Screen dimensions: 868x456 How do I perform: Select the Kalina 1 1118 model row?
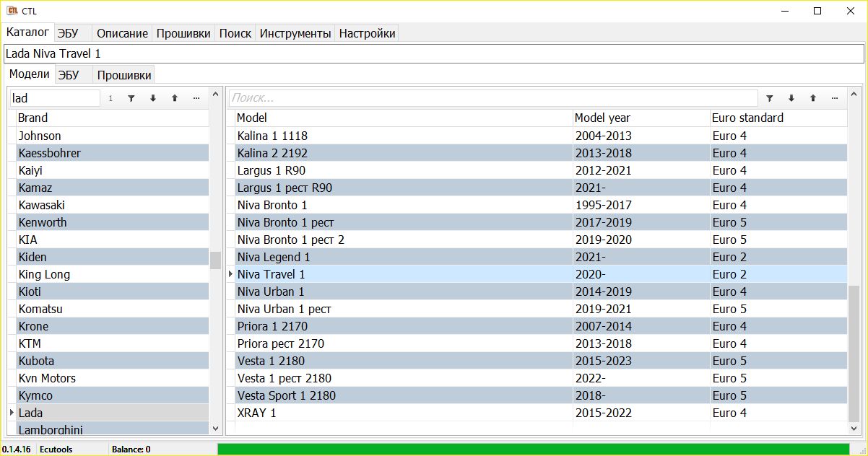pos(541,136)
